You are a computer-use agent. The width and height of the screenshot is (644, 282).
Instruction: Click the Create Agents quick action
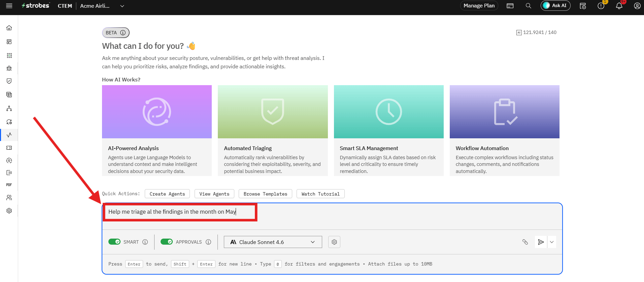[167, 194]
